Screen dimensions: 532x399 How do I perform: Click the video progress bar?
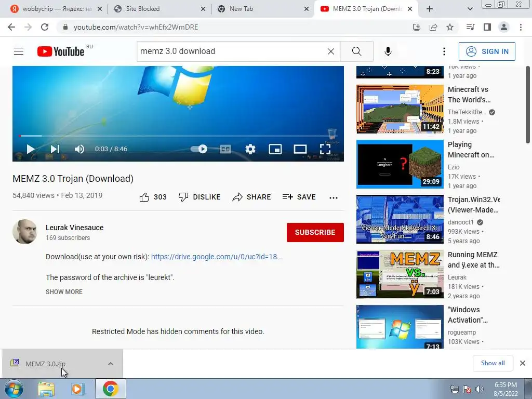pos(178,136)
